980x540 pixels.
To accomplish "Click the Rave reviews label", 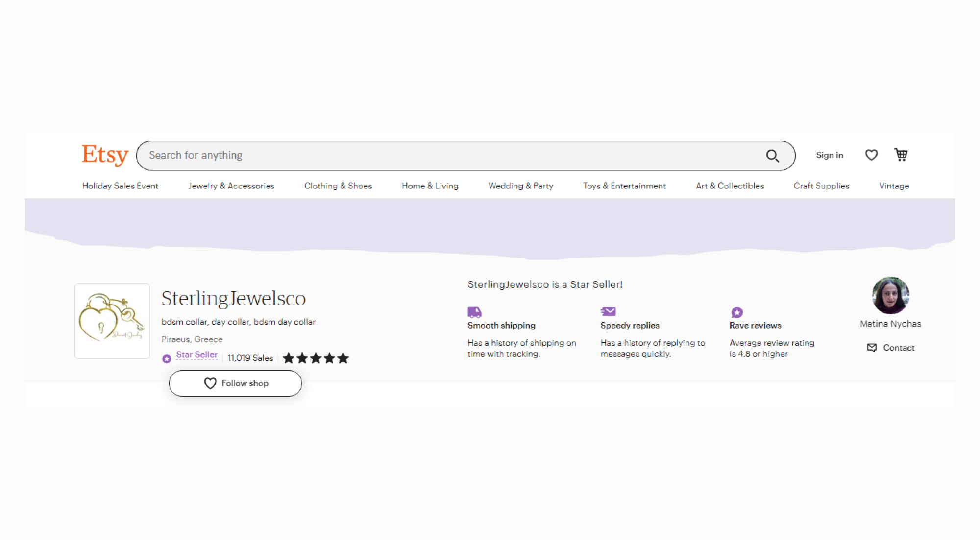I will [755, 326].
